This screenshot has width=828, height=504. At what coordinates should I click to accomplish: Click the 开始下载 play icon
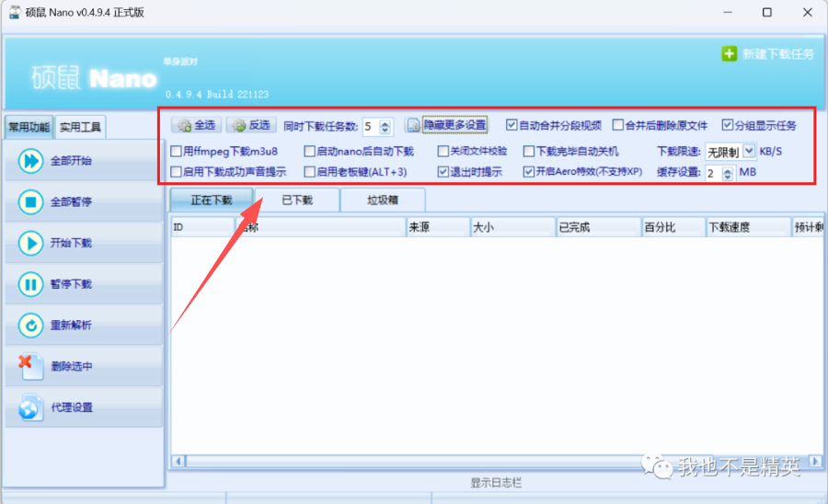[30, 244]
